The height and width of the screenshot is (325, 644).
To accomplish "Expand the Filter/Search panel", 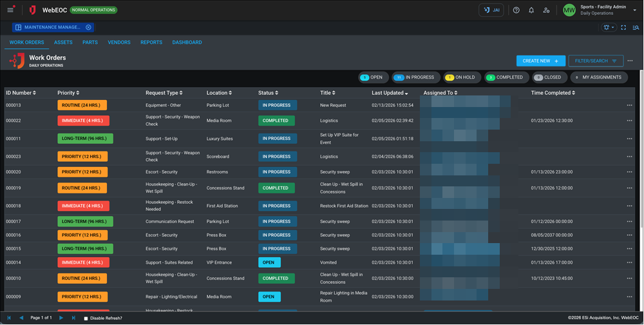I will pyautogui.click(x=596, y=61).
